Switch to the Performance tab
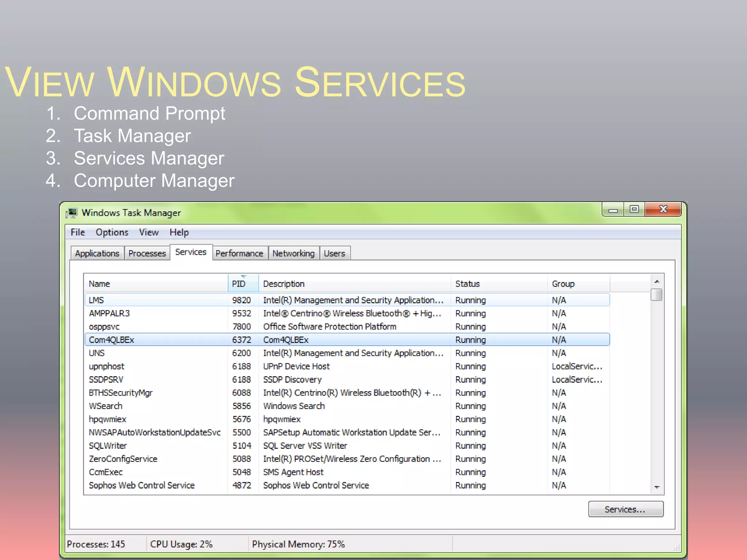Viewport: 747px width, 560px height. (x=239, y=253)
